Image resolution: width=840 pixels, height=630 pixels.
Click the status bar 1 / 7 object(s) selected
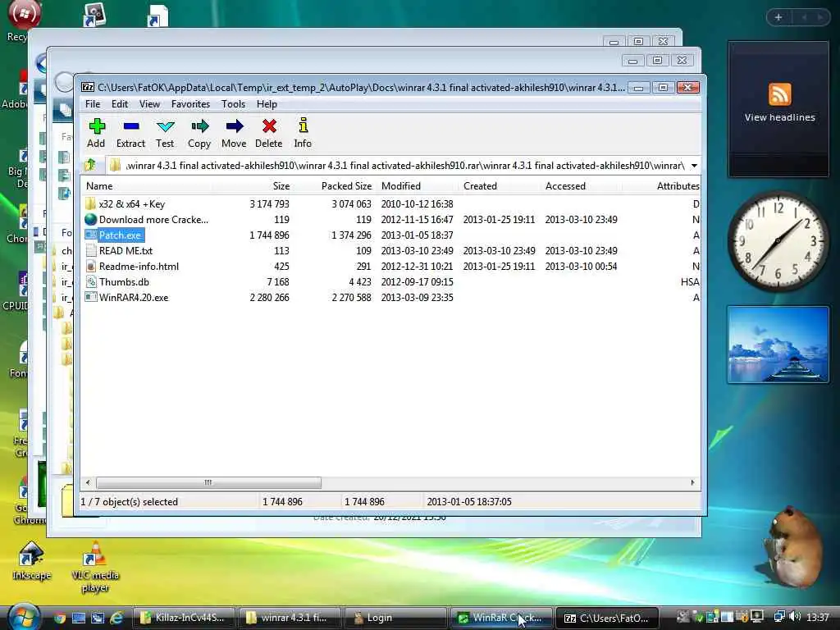pos(129,501)
